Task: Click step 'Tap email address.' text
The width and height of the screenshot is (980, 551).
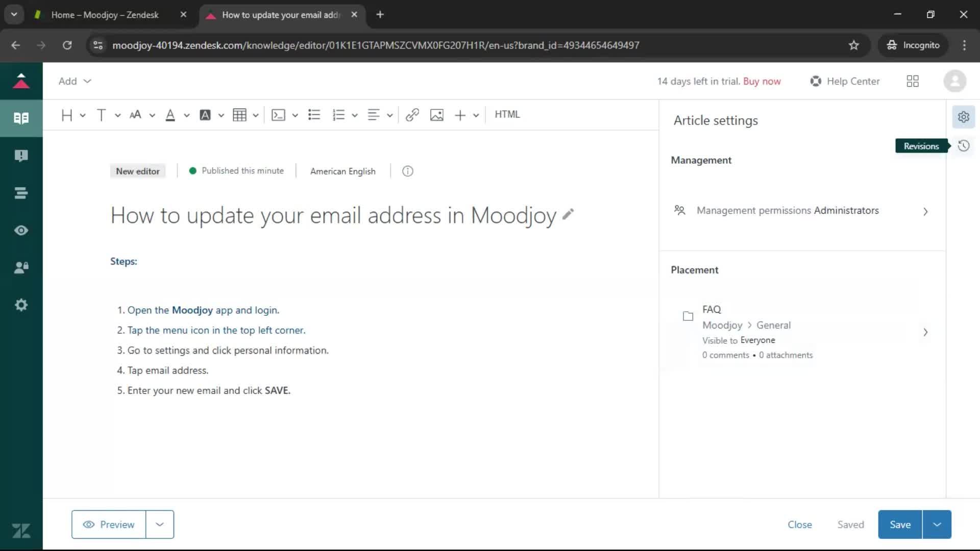Action: (168, 370)
